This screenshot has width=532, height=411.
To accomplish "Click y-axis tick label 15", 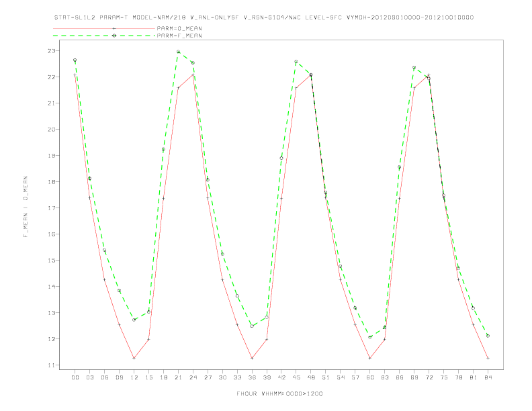I will (x=51, y=261).
